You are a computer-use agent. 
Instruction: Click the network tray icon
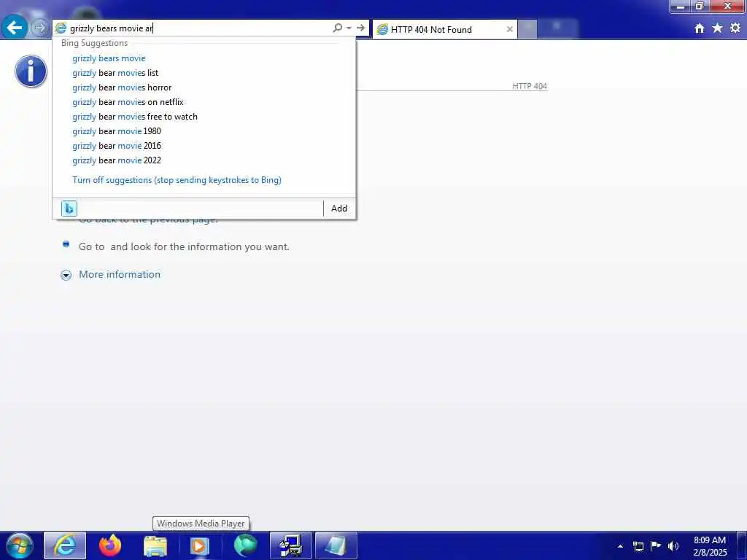(x=638, y=546)
